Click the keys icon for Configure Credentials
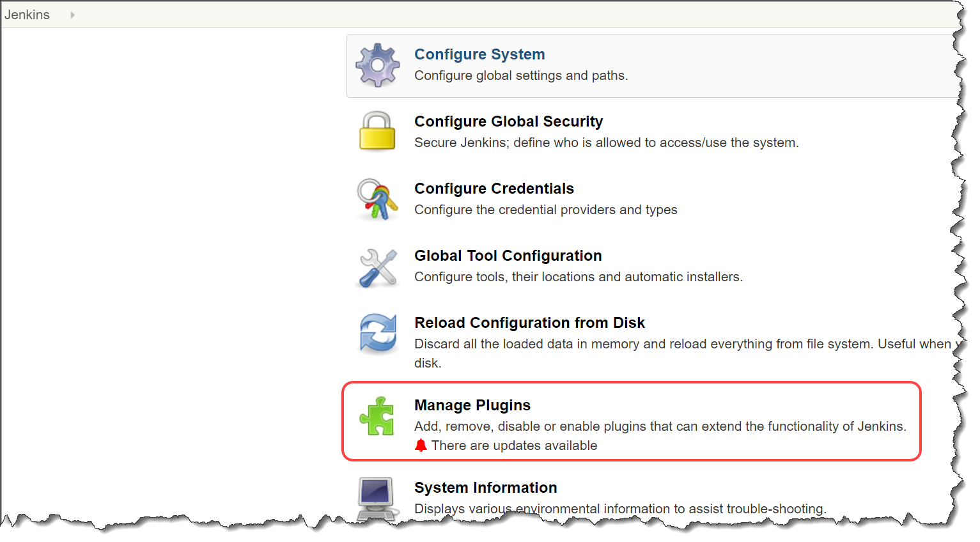The image size is (980, 542). click(x=377, y=199)
